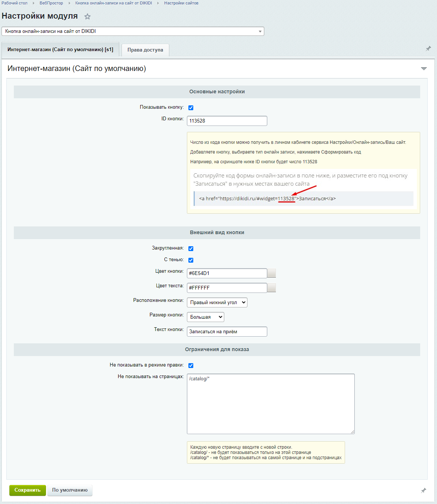Open the module selector dropdown at top
This screenshot has height=504, width=437.
tap(133, 31)
